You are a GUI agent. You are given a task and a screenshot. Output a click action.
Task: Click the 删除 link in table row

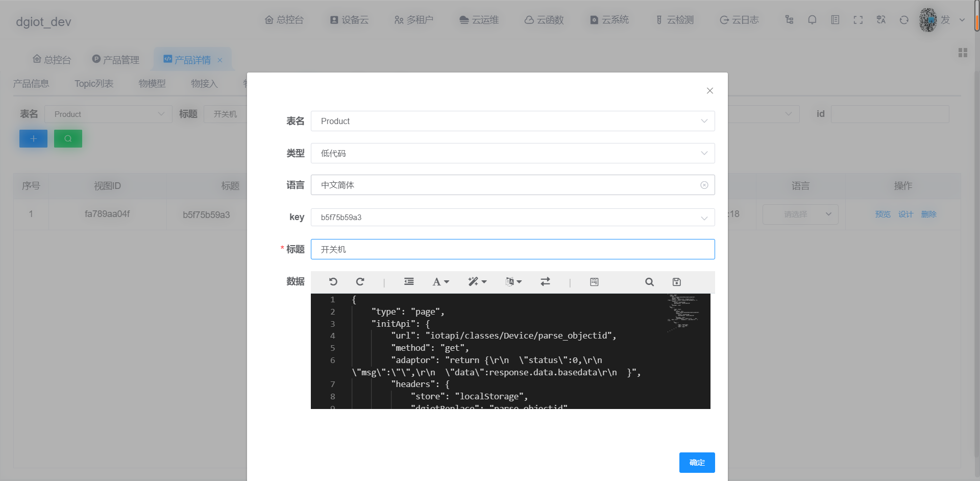928,214
